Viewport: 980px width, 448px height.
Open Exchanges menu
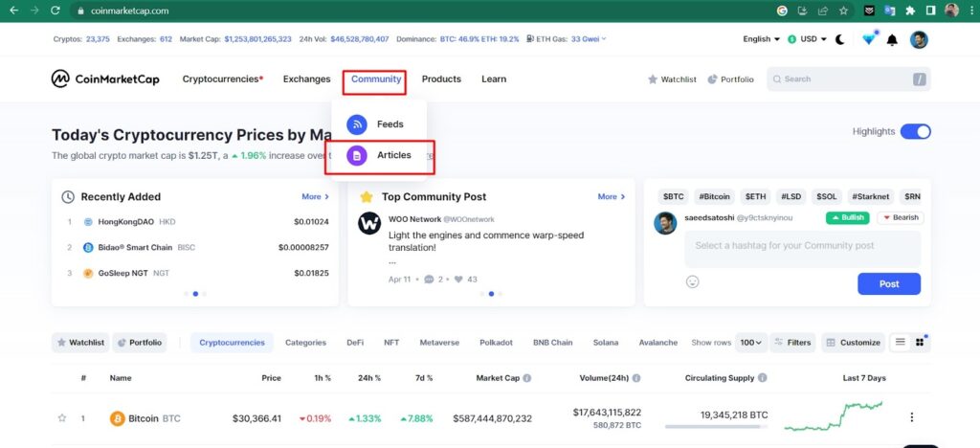[x=307, y=79]
